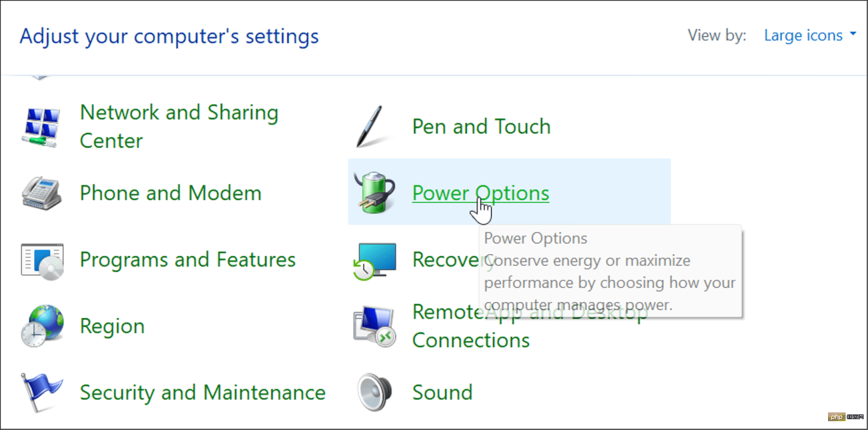Open the Security and Maintenance link
Image resolution: width=868 pixels, height=430 pixels.
pos(202,392)
